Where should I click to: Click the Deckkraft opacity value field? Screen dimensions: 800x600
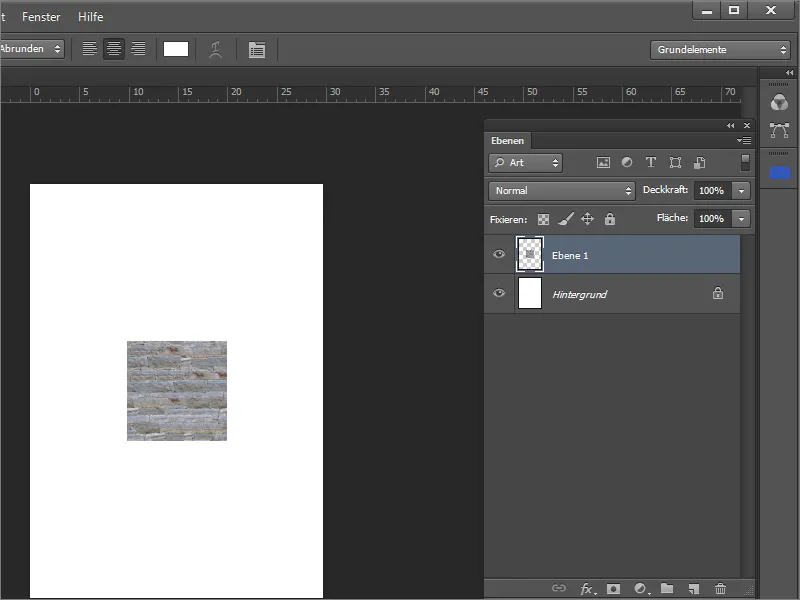[x=712, y=191]
